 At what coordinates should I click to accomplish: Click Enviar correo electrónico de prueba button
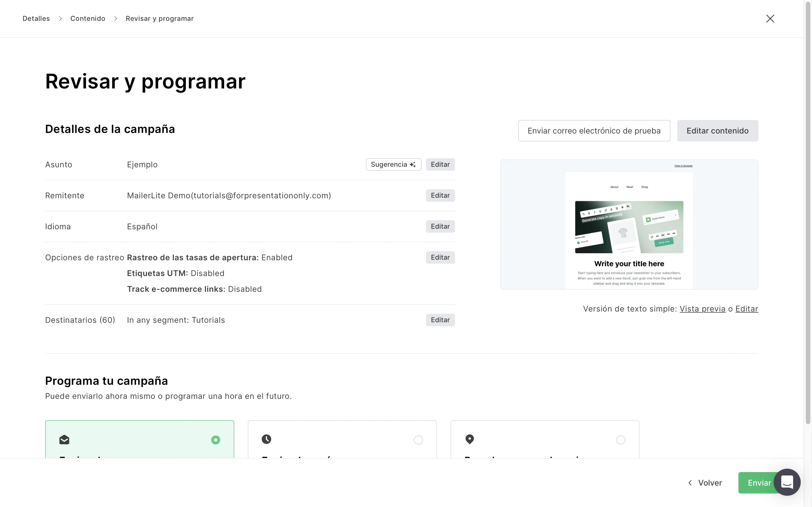[x=594, y=131]
